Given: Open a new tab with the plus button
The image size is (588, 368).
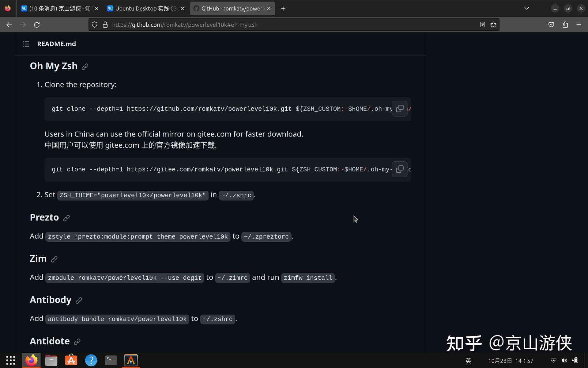Looking at the screenshot, I should pyautogui.click(x=283, y=9).
